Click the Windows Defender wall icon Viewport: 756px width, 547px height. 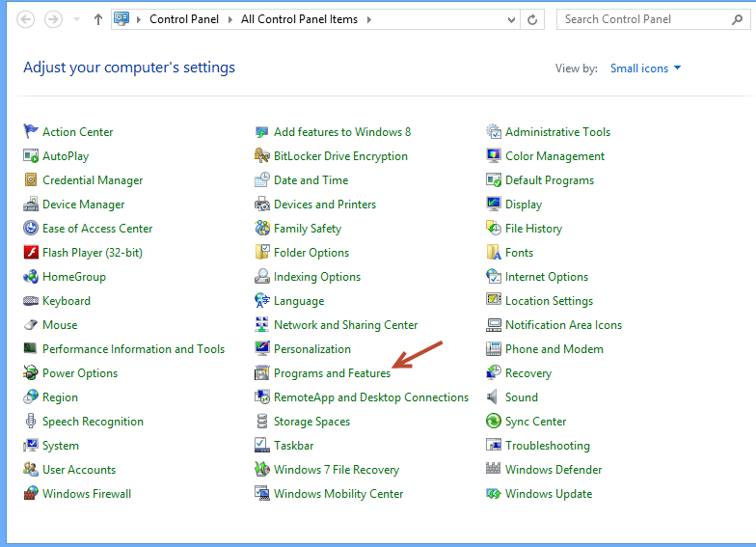[x=494, y=468]
